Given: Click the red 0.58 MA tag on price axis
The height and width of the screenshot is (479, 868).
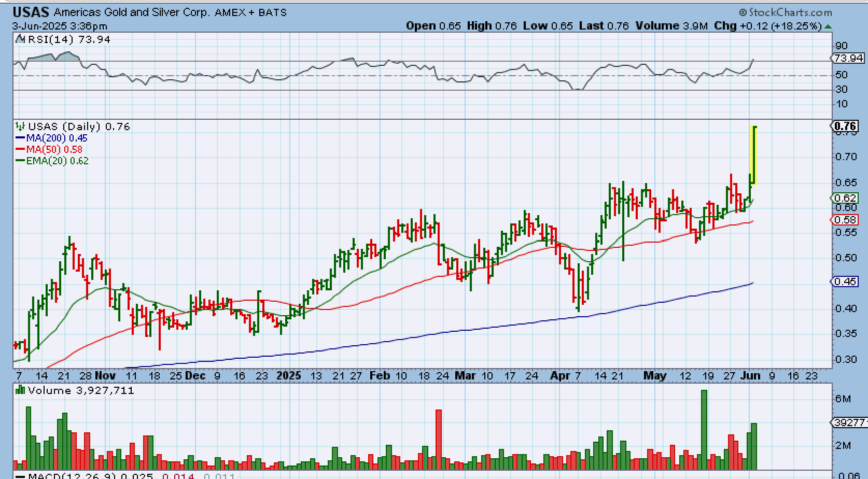Looking at the screenshot, I should click(845, 220).
